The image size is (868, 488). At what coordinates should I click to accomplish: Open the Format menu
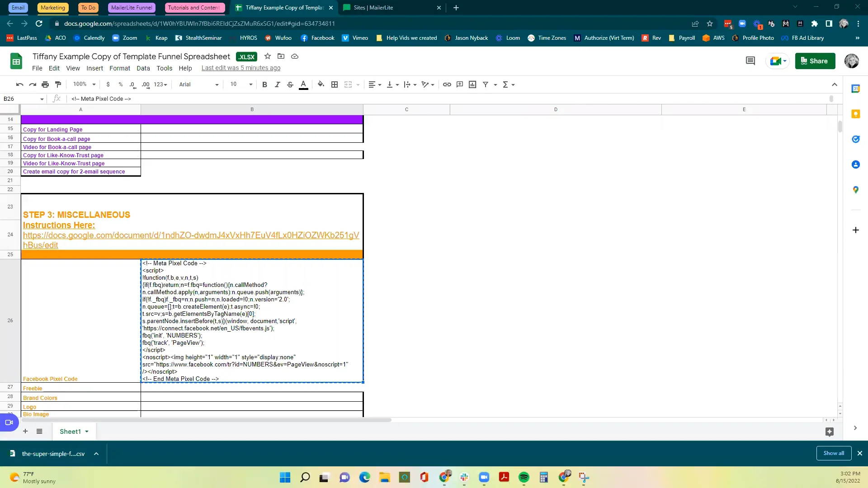click(x=119, y=68)
